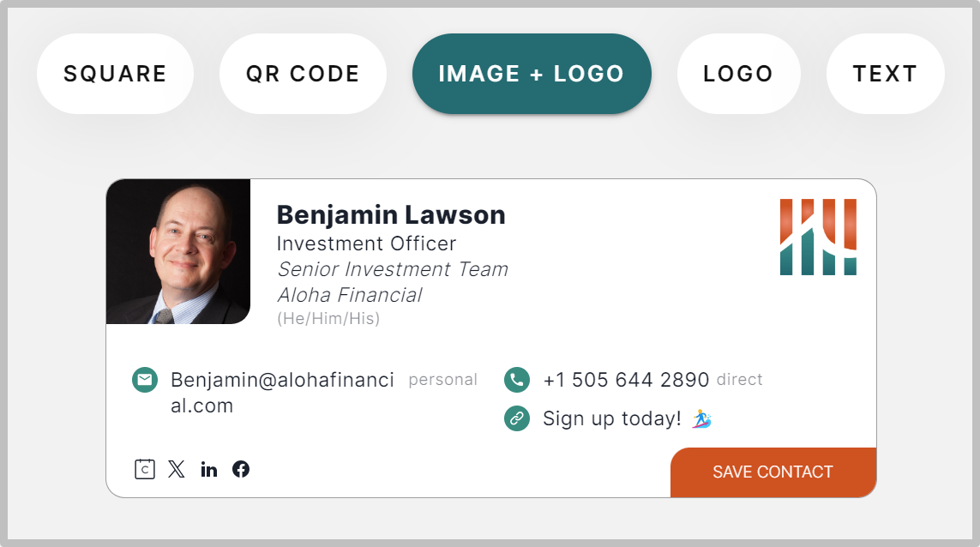The width and height of the screenshot is (980, 547).
Task: Open the calendar icon link
Action: [145, 469]
